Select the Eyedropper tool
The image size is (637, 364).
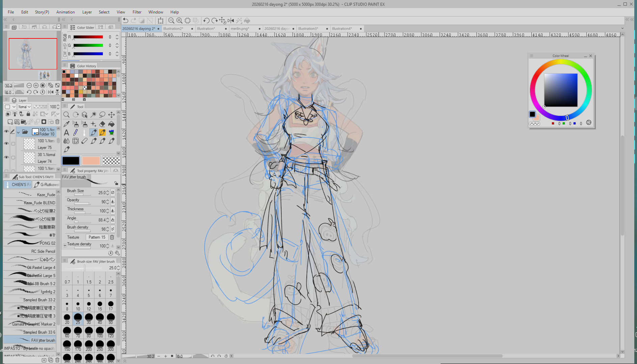[66, 124]
